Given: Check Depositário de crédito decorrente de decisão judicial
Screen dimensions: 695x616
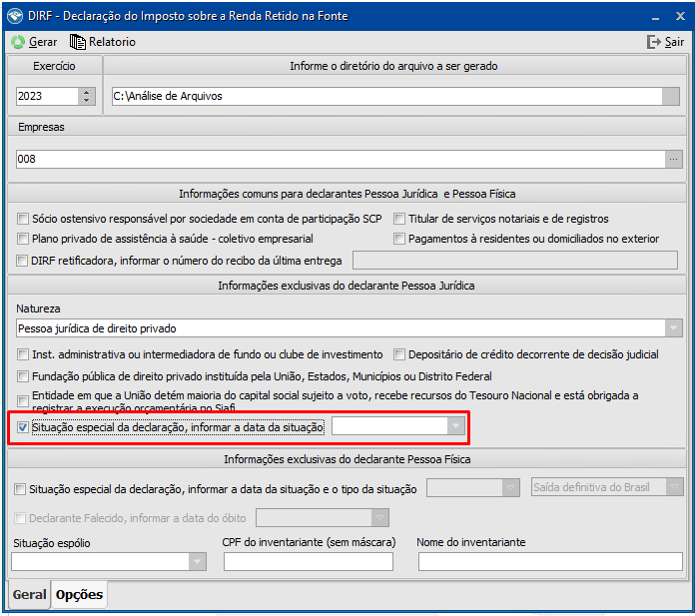Looking at the screenshot, I should click(x=399, y=354).
